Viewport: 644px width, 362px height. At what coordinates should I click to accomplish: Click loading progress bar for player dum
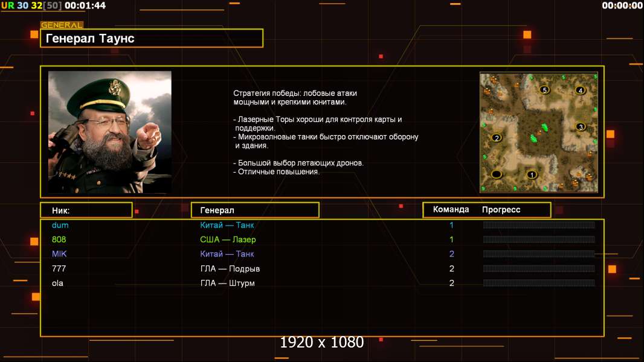click(x=539, y=225)
